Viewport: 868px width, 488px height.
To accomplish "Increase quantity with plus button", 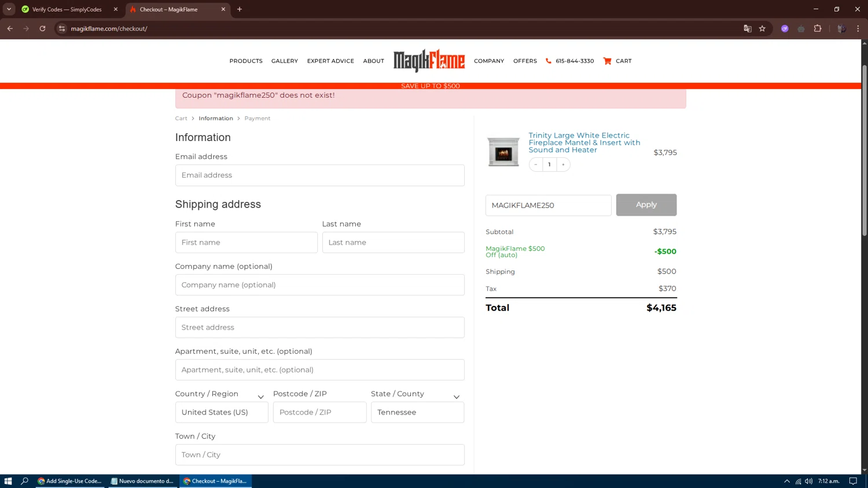I will (x=563, y=165).
